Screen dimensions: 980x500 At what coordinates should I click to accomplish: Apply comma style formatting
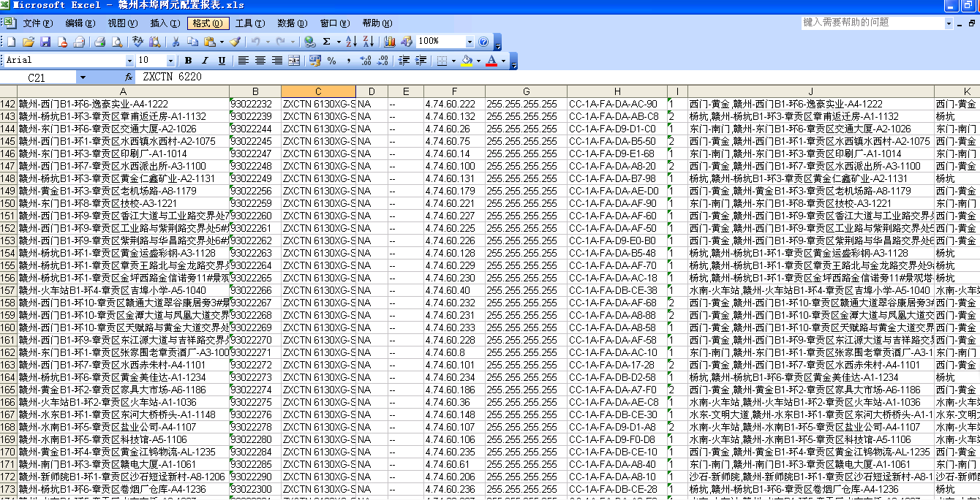pos(348,60)
